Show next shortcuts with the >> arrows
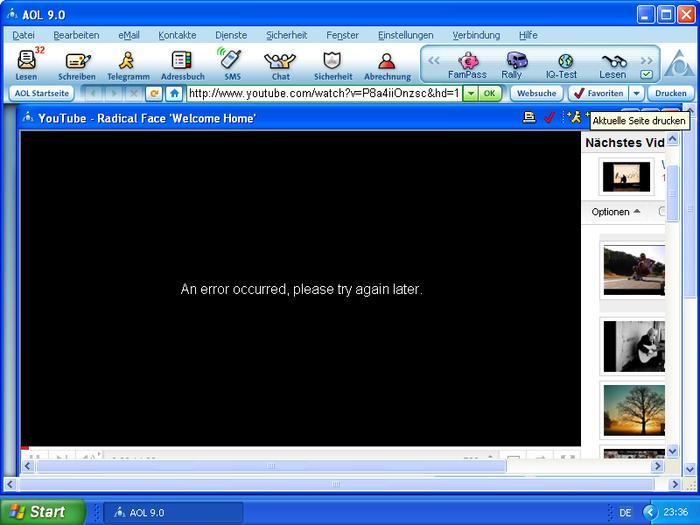This screenshot has height=525, width=700. coord(646,60)
